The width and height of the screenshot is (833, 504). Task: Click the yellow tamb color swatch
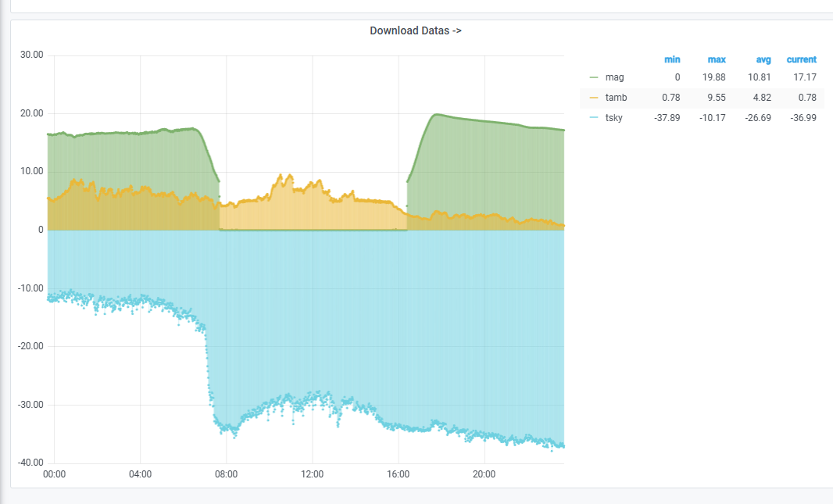[x=594, y=98]
